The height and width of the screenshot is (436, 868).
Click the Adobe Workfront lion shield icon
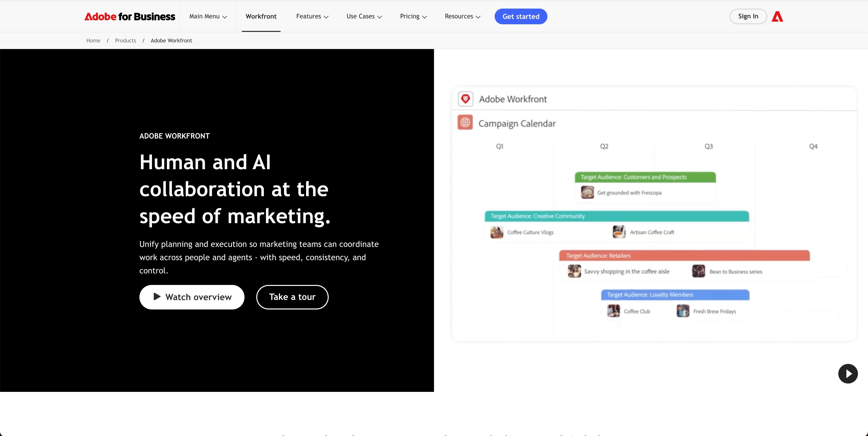pos(465,99)
